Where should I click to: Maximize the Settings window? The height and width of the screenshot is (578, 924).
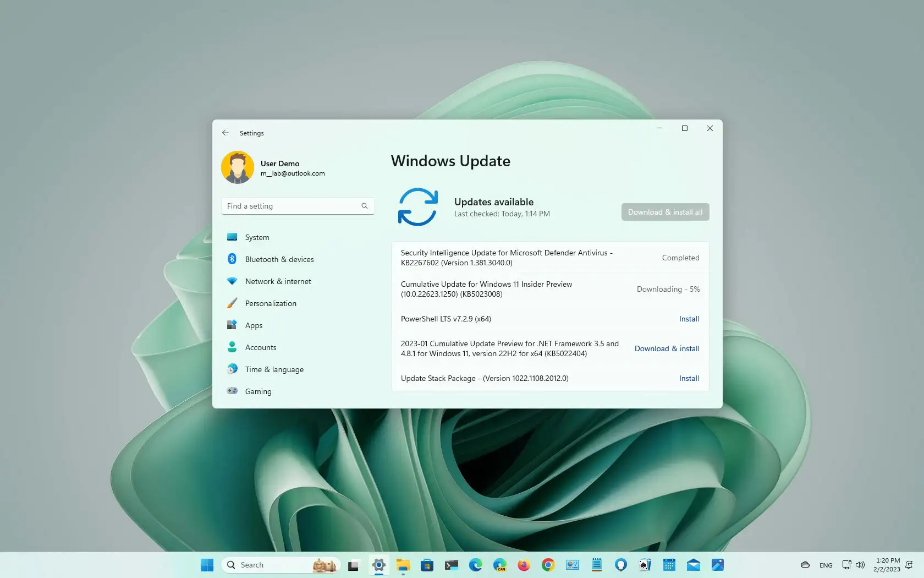pyautogui.click(x=684, y=128)
